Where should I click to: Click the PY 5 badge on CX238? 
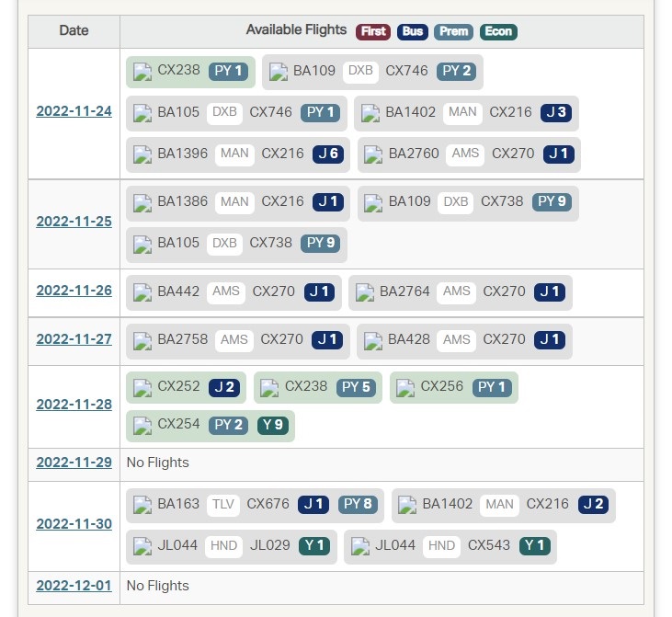pos(356,388)
